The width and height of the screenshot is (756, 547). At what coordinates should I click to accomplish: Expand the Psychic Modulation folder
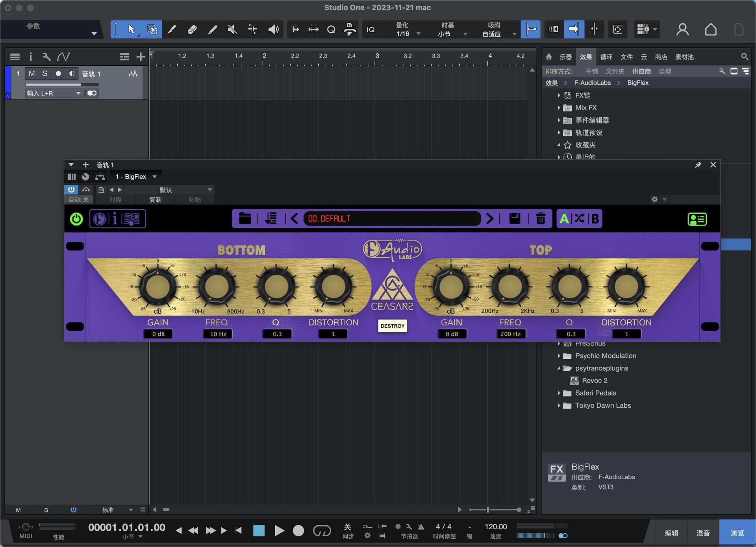[x=558, y=356]
